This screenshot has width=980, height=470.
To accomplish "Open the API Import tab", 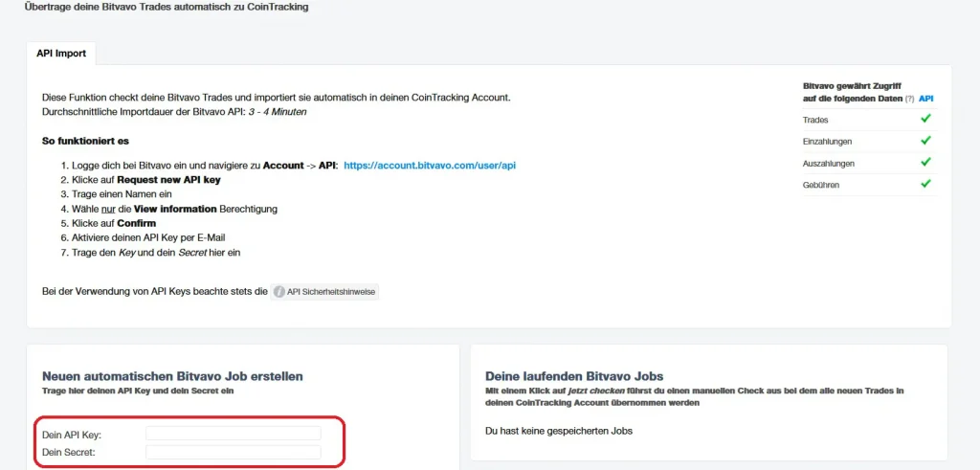I will point(61,54).
